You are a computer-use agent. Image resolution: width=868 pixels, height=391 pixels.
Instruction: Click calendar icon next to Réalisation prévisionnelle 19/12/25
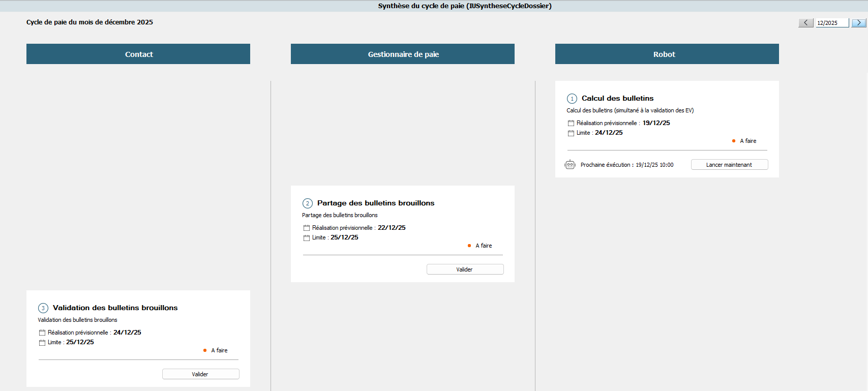[x=571, y=123]
